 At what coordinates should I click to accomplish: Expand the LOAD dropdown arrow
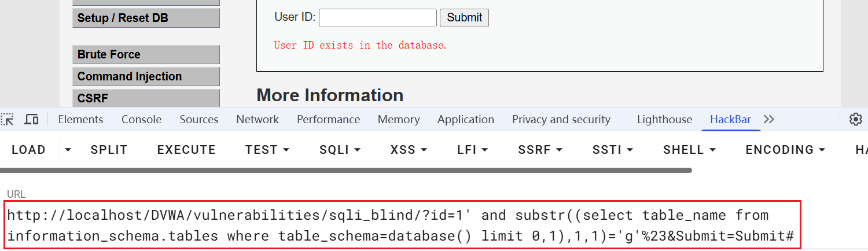(x=68, y=150)
